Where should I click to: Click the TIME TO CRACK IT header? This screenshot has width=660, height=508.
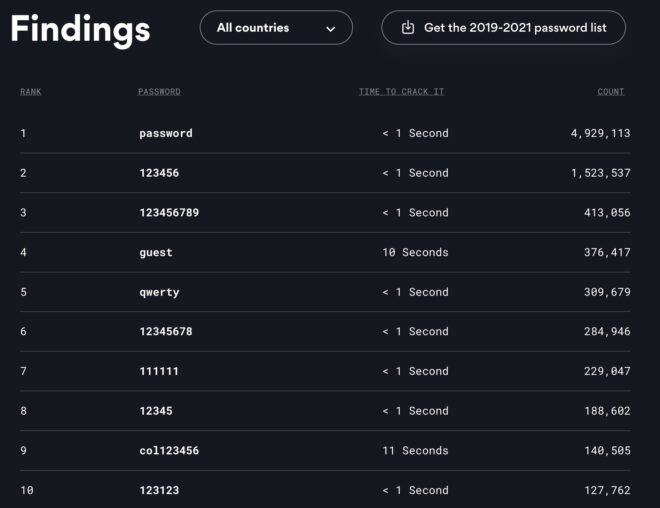coord(401,92)
